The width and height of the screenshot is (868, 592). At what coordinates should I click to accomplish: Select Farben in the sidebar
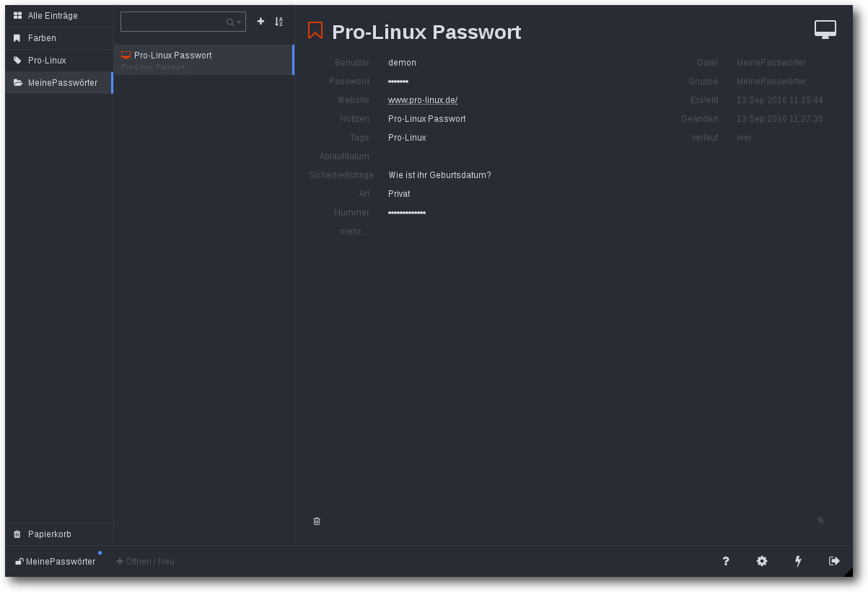[x=59, y=38]
